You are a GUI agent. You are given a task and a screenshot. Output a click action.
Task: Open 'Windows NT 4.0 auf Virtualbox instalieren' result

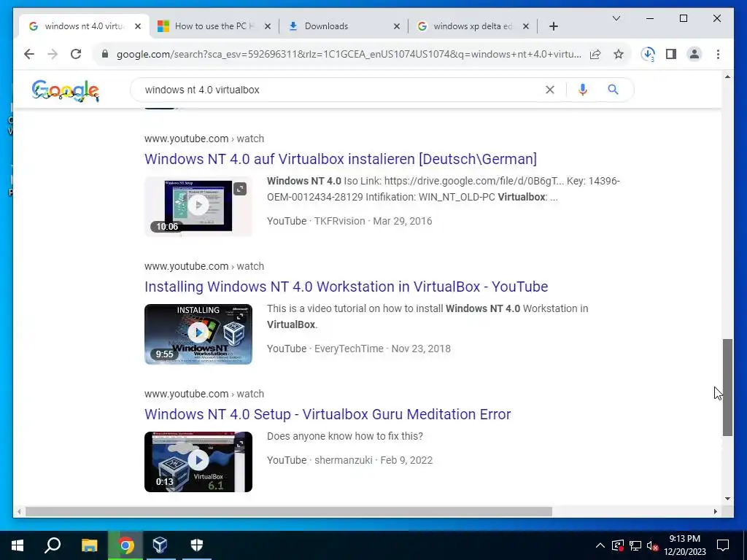(341, 159)
